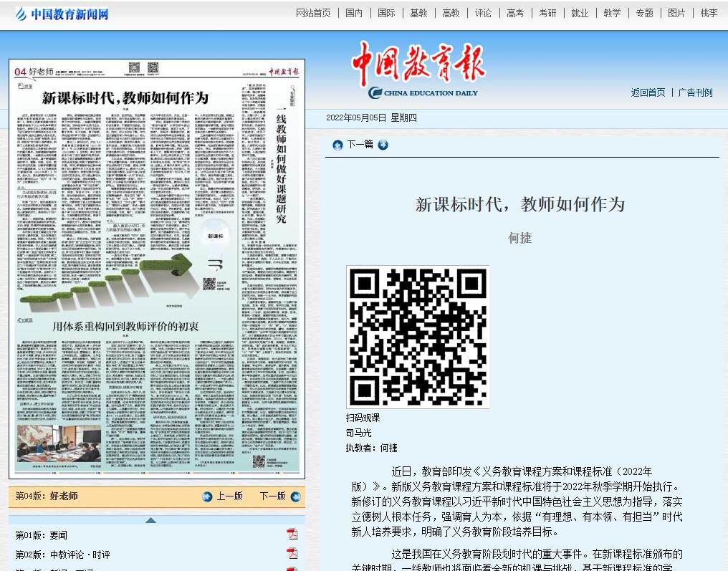Open the 就业 navigation item
This screenshot has height=571, width=728.
580,13
